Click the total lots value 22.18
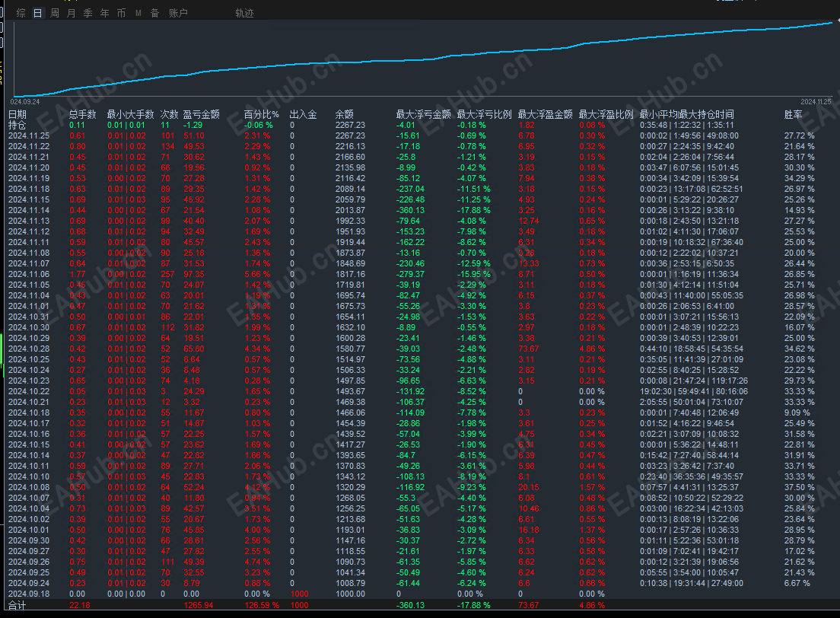 [80, 605]
